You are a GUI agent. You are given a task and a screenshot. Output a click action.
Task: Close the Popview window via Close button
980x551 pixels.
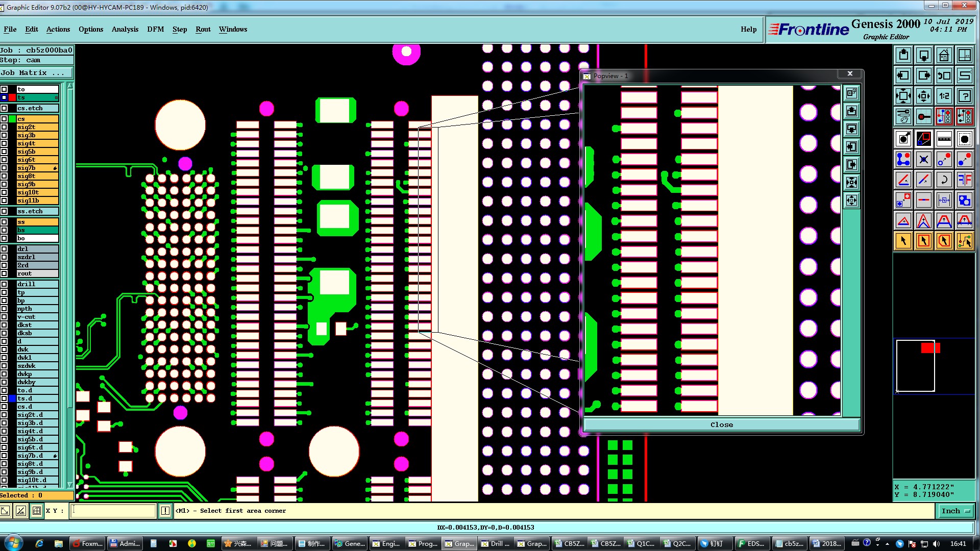coord(721,424)
